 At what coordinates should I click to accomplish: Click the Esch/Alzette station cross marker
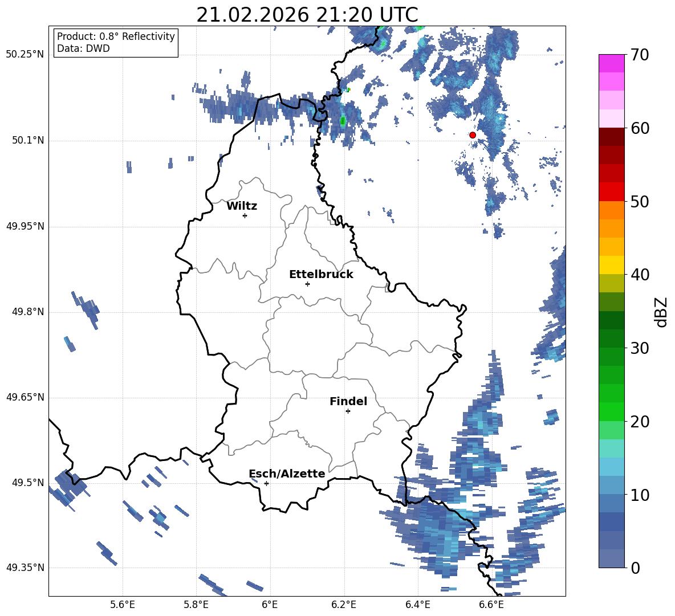coord(266,483)
